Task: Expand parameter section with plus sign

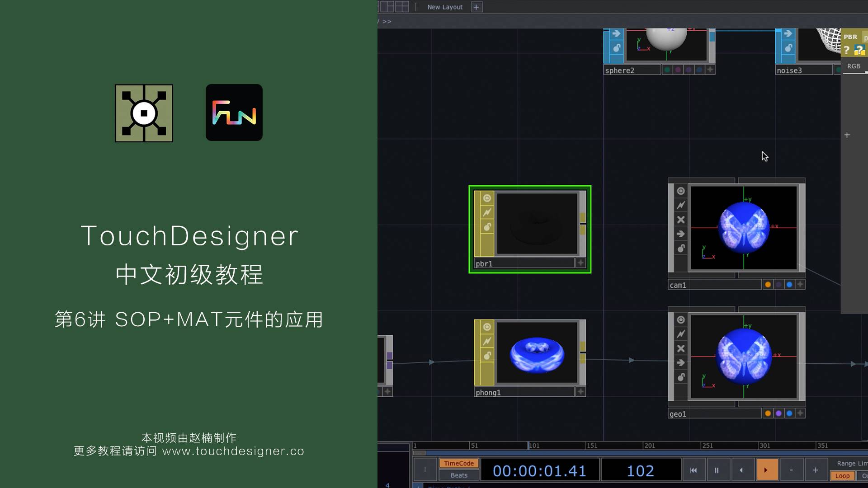Action: point(847,135)
